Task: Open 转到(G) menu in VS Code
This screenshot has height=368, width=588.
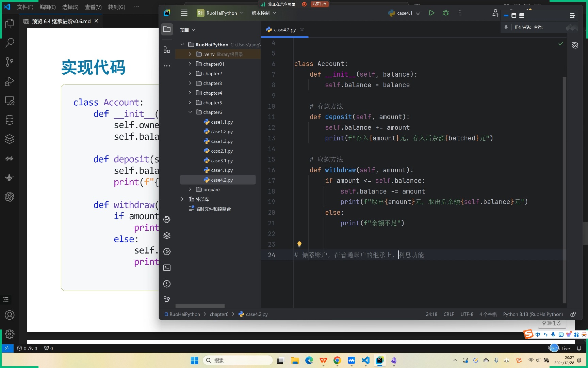Action: [117, 7]
